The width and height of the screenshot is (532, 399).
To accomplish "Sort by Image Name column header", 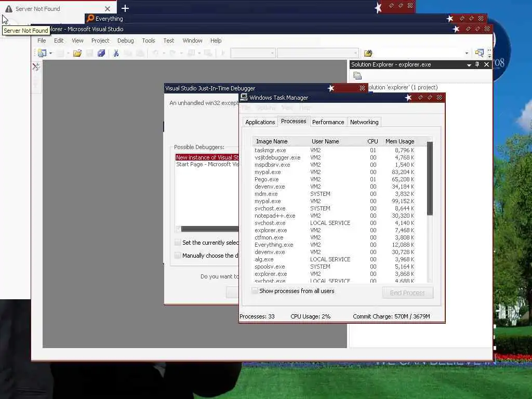I will (280, 141).
